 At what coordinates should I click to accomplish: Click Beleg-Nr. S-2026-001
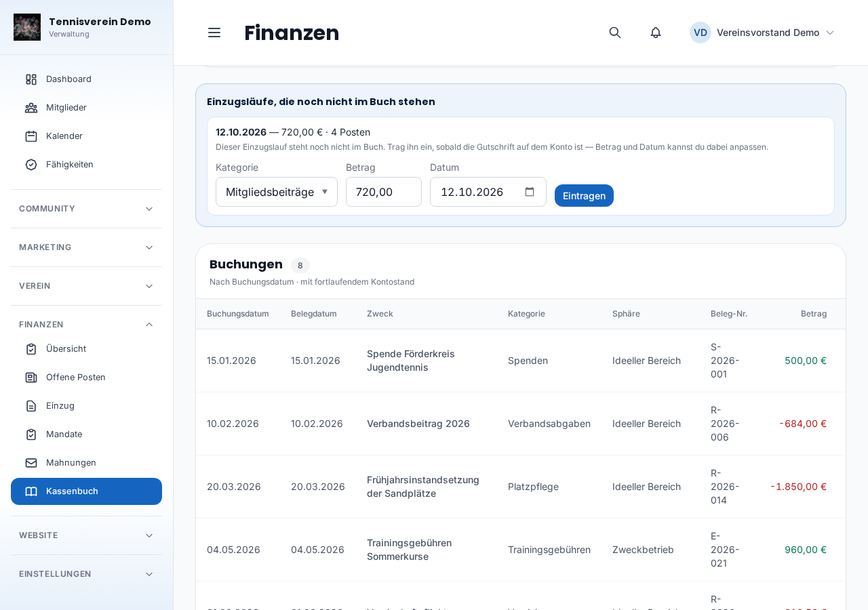(x=725, y=361)
